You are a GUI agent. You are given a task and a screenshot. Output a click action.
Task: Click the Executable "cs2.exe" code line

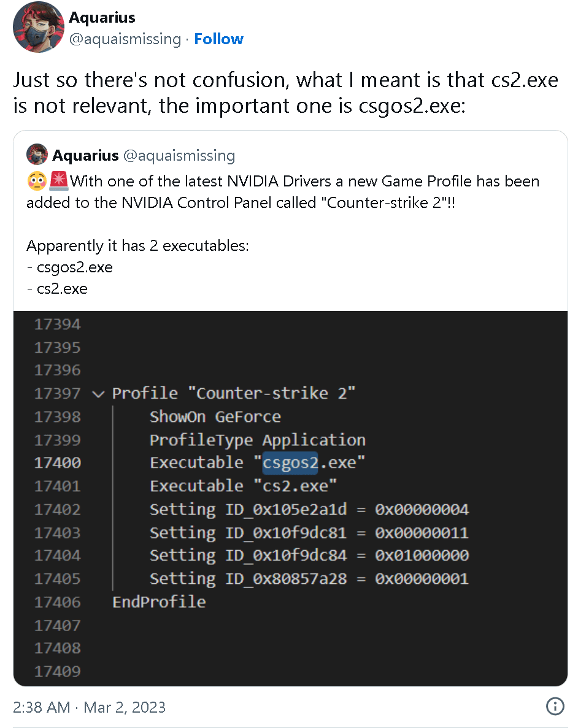tap(243, 486)
